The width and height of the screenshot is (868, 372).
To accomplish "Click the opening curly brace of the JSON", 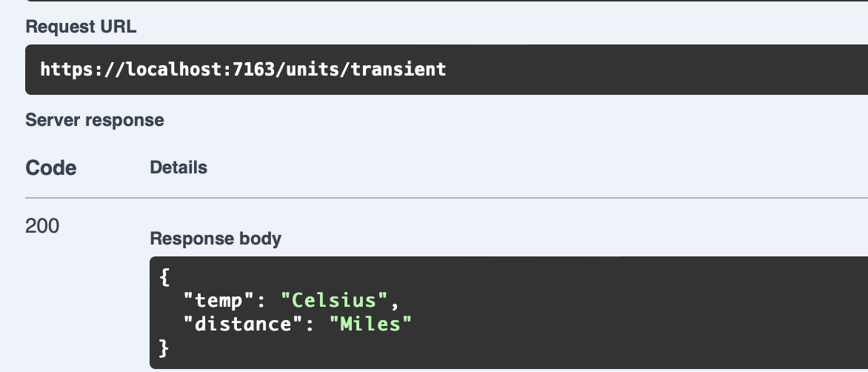I will tap(164, 278).
